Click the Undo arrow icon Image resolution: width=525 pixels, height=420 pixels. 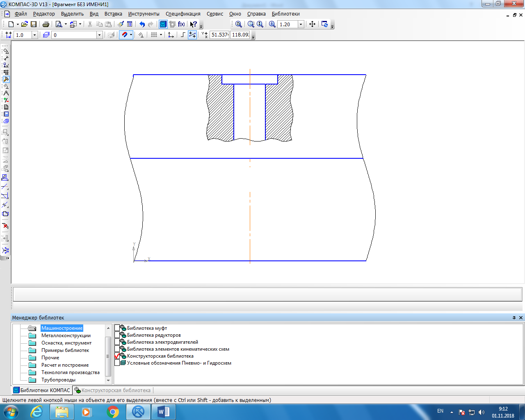[142, 25]
